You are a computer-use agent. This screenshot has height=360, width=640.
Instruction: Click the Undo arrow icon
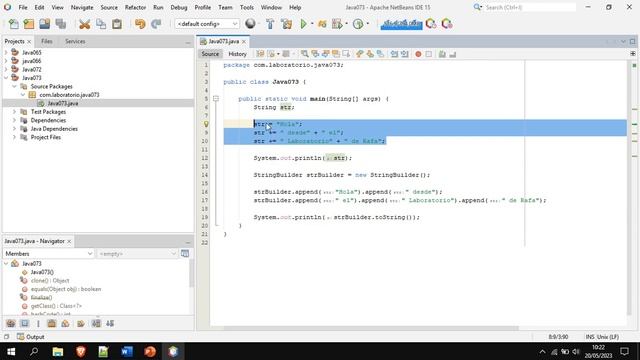(x=140, y=24)
